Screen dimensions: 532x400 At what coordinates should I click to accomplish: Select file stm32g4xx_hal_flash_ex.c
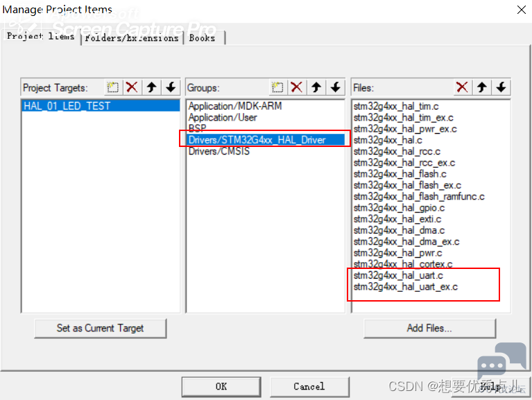point(407,185)
